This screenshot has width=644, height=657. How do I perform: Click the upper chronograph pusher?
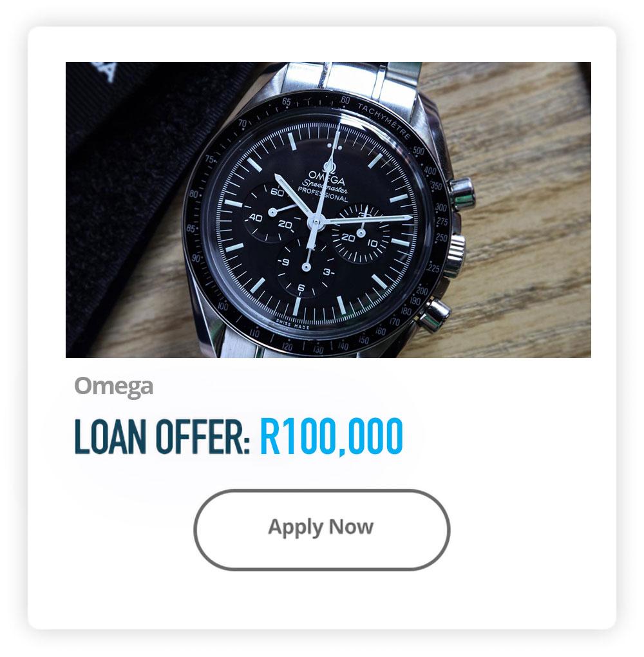click(462, 194)
